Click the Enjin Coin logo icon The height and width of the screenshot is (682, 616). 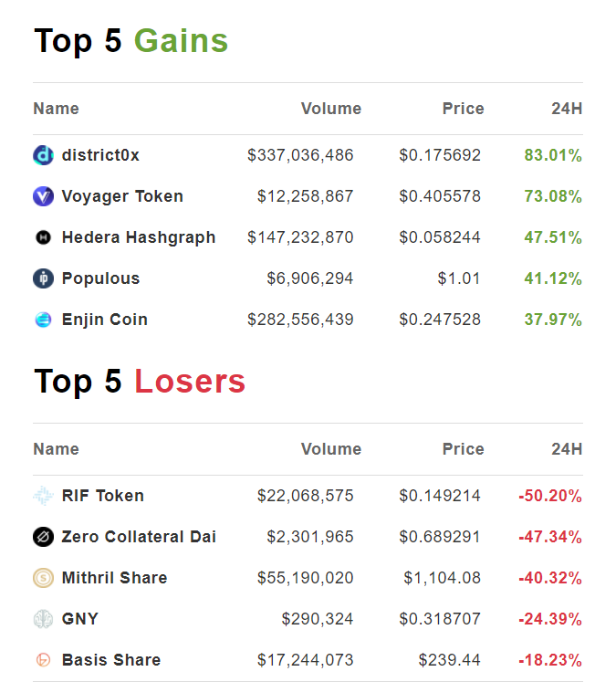(x=43, y=320)
